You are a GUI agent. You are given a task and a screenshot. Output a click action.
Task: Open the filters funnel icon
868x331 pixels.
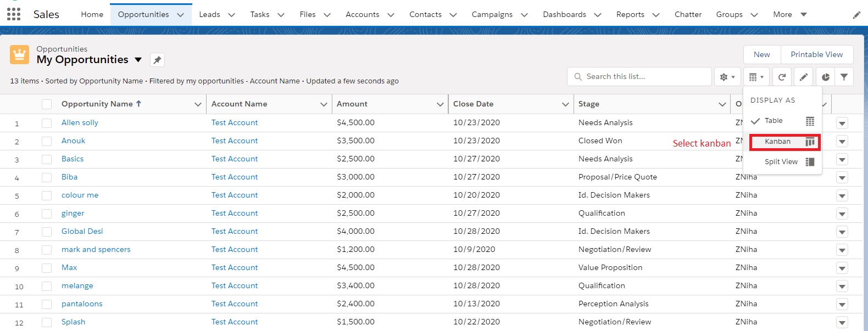(844, 77)
